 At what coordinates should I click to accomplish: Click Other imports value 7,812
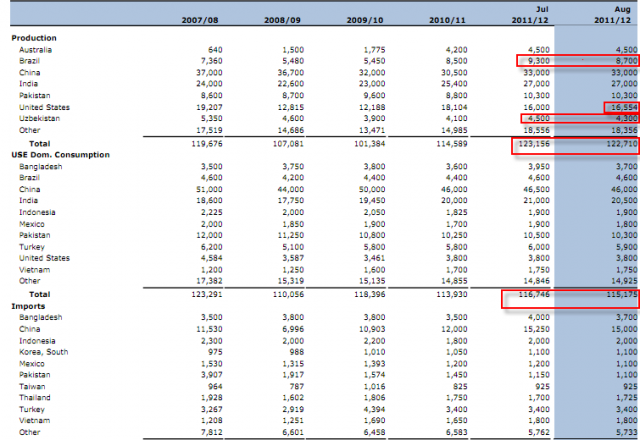[211, 432]
